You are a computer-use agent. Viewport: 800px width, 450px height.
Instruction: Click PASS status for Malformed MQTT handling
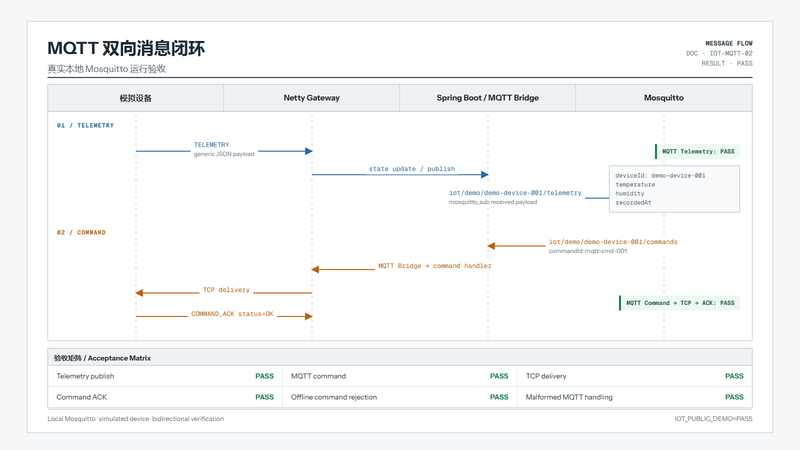[734, 397]
